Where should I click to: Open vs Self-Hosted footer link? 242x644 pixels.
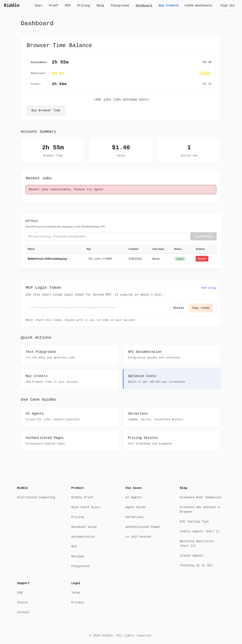tap(138, 537)
